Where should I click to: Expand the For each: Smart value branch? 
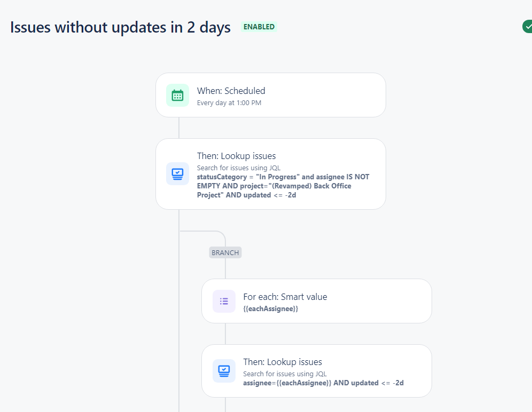(x=316, y=301)
